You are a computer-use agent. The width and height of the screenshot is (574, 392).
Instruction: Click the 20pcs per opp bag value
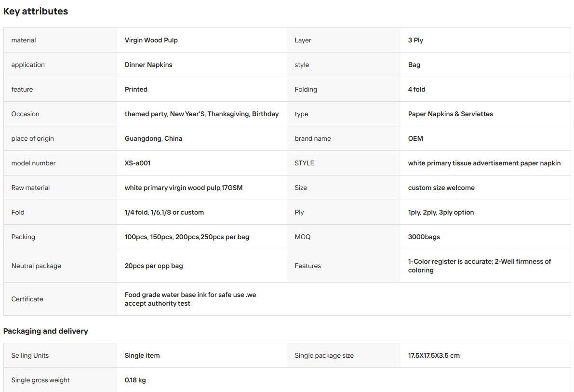coord(154,266)
